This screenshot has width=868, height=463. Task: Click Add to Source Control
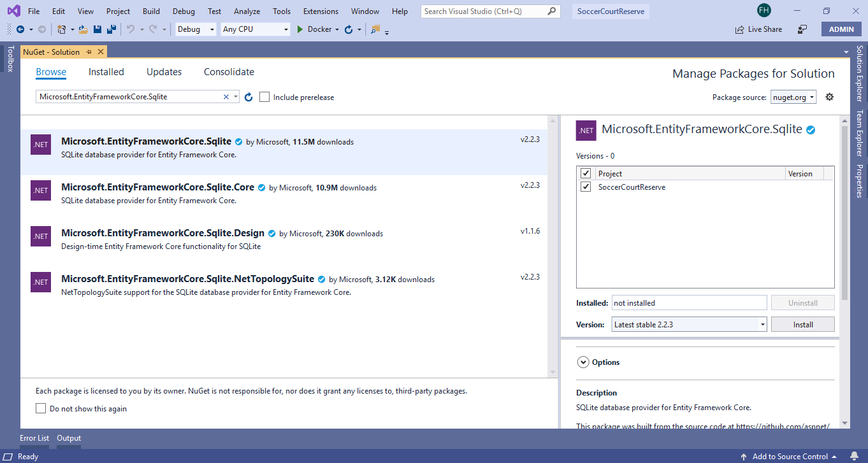click(790, 456)
